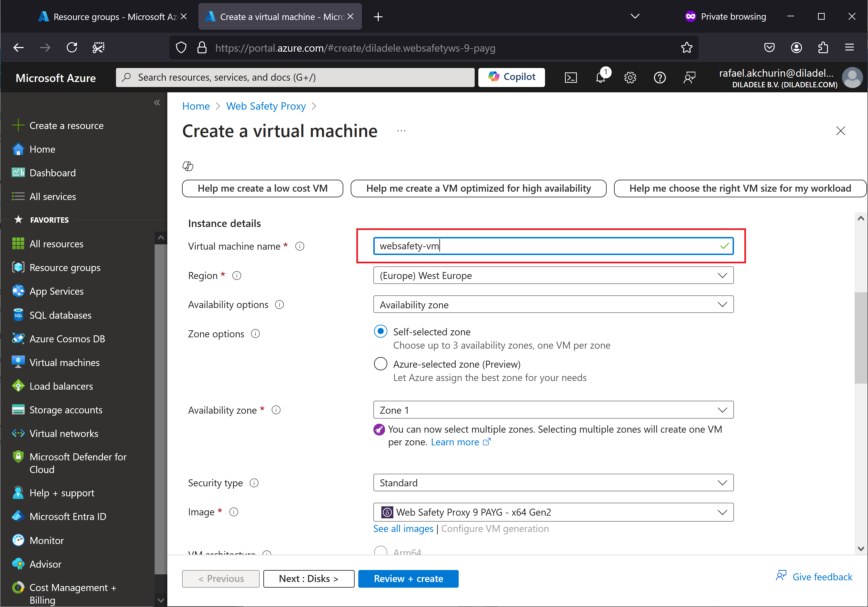Click Help me create high availability VM
This screenshot has height=607, width=868.
[478, 188]
